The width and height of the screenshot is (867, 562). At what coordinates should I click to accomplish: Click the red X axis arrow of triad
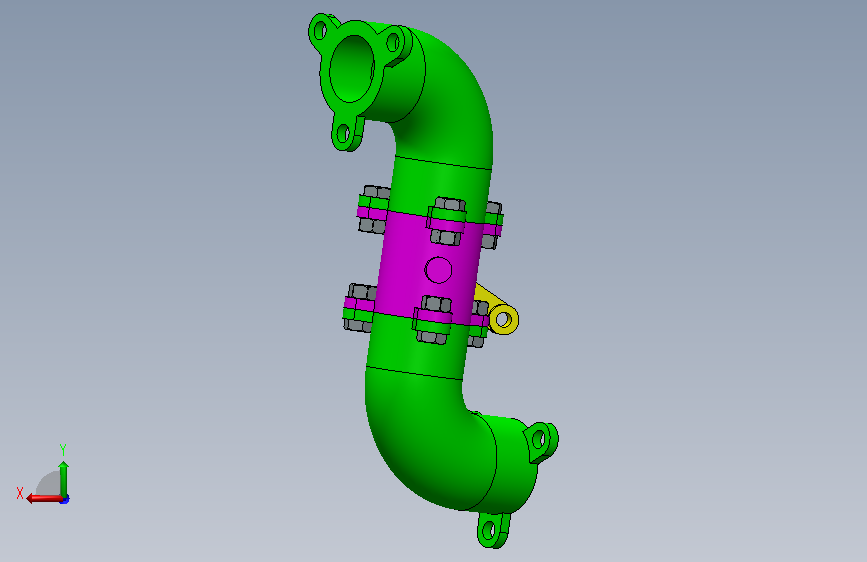[44, 499]
